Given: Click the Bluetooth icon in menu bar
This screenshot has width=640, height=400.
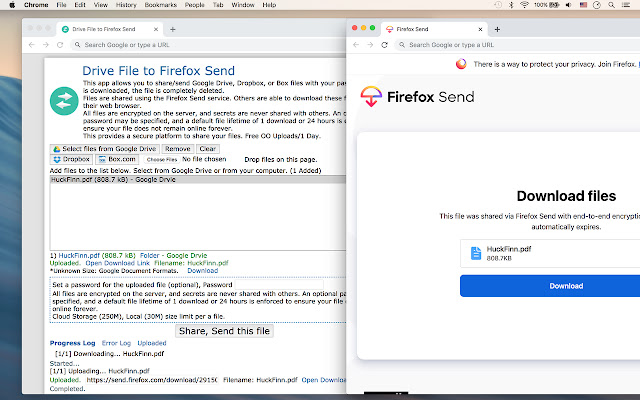Looking at the screenshot, I should (511, 5).
